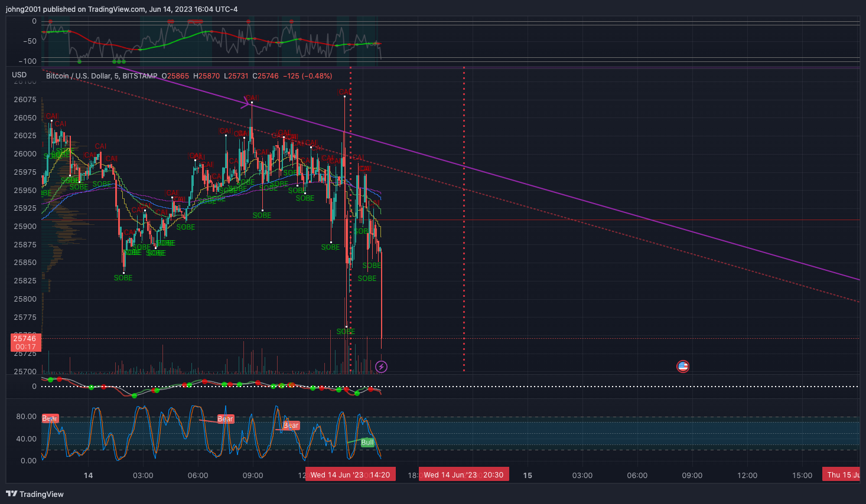Click the Wed 14 Jun '23 14:20 date label
866x504 pixels.
point(350,475)
